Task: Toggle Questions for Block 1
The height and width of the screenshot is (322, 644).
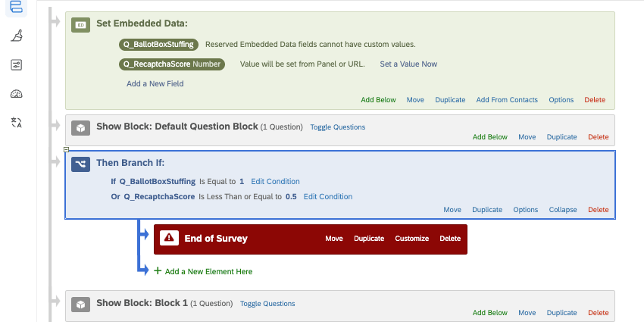Action: pyautogui.click(x=267, y=304)
